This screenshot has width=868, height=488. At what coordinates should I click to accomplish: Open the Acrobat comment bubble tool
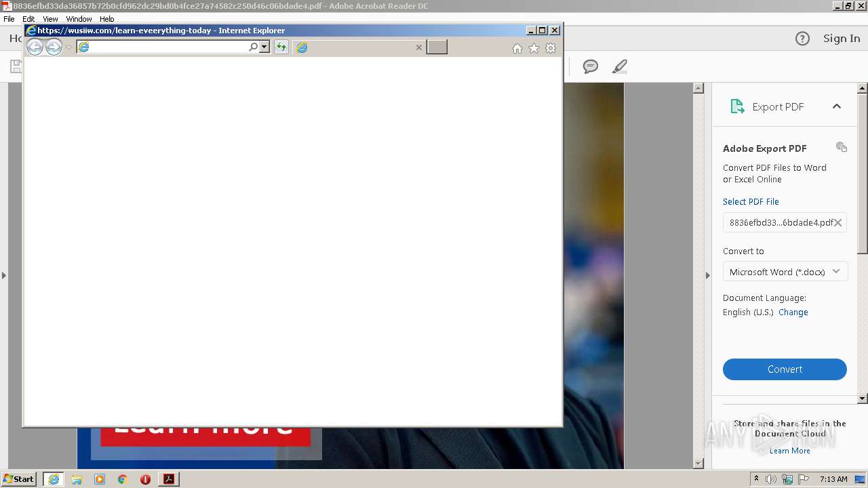[x=591, y=66]
